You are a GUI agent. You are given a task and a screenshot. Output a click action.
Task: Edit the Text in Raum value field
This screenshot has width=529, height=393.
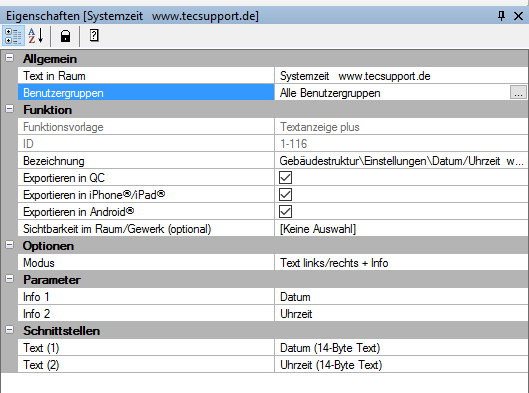coord(401,76)
